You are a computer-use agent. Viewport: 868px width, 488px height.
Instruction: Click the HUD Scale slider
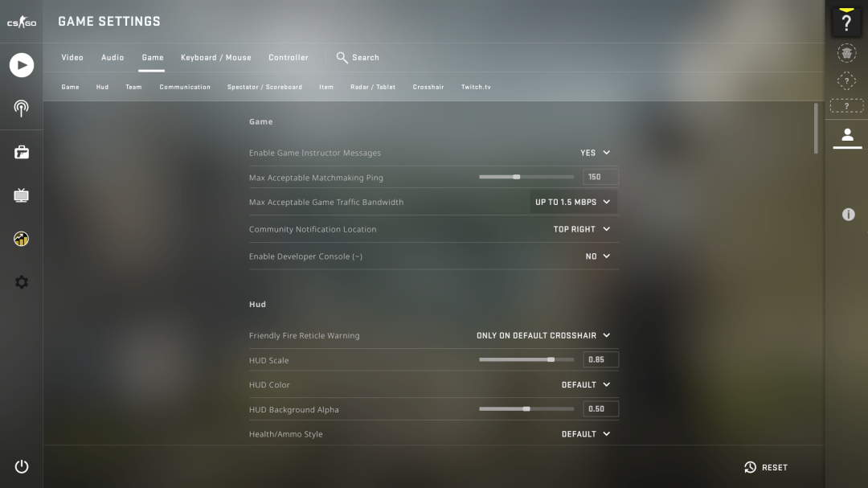526,359
